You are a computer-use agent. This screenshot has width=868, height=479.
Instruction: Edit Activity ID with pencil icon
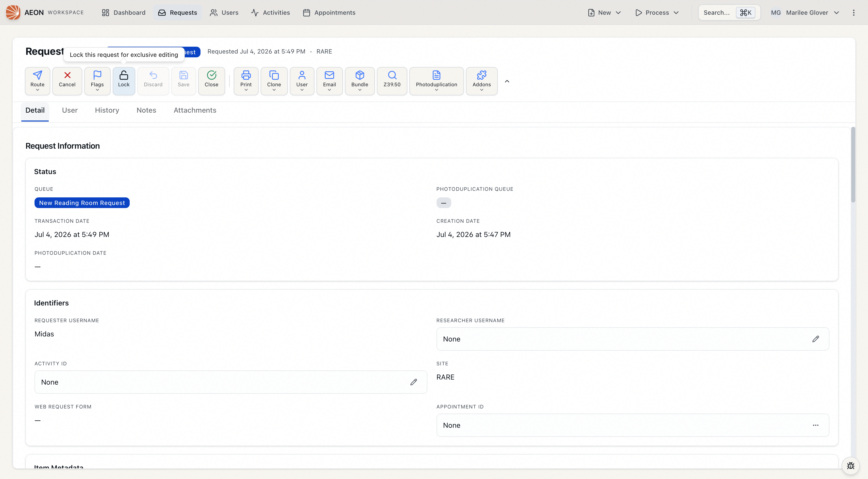(414, 382)
